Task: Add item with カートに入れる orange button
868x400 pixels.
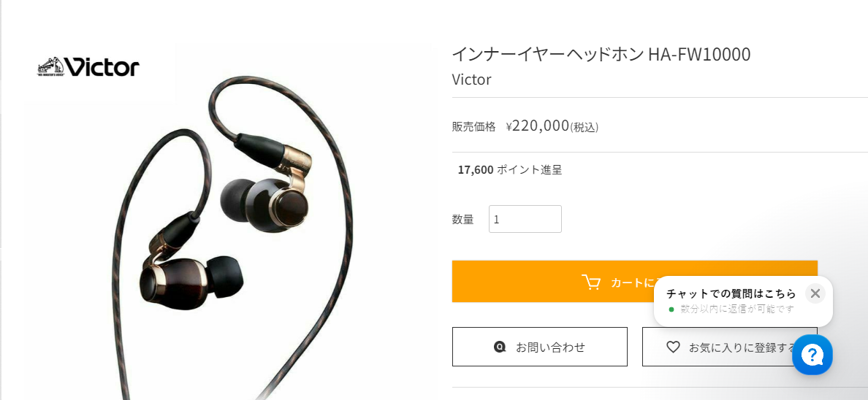Action: pyautogui.click(x=634, y=281)
